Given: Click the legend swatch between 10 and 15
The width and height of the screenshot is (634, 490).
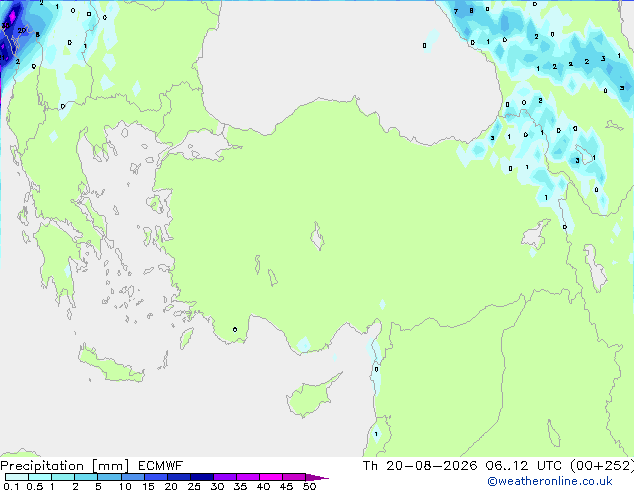Looking at the screenshot, I should pos(133,477).
